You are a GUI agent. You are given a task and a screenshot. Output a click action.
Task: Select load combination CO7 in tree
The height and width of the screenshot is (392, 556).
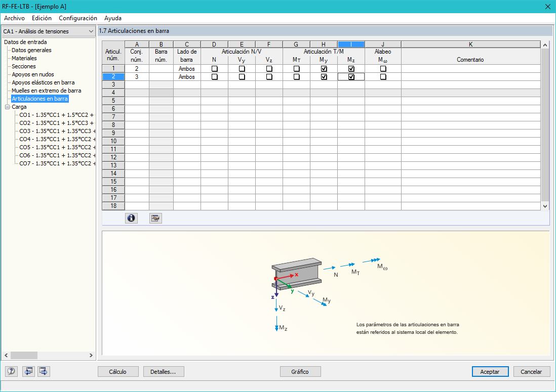pyautogui.click(x=57, y=163)
